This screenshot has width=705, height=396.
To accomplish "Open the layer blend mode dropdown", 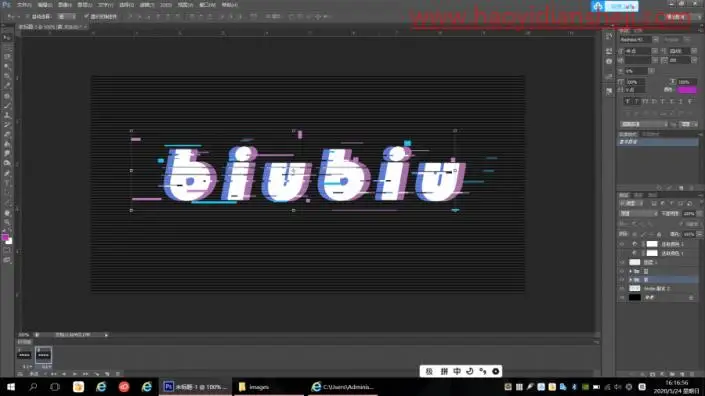I will (638, 214).
